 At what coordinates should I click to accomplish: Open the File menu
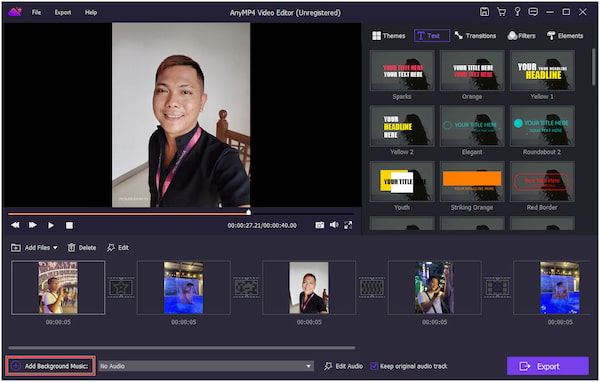(x=36, y=12)
